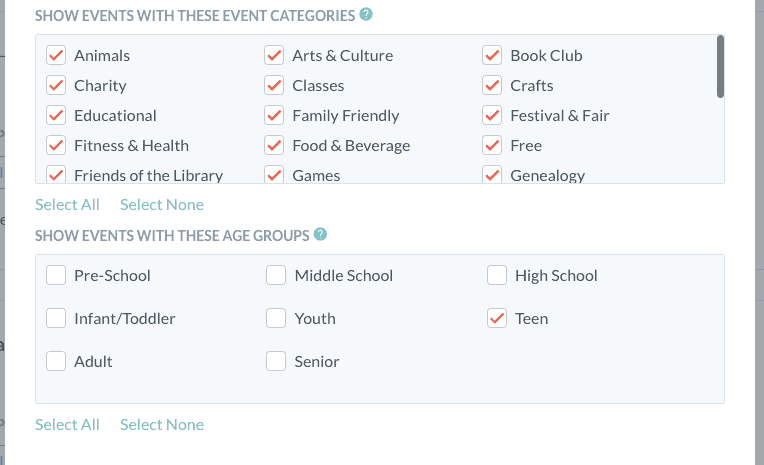764x465 pixels.
Task: Select the High School age group
Action: 497,275
